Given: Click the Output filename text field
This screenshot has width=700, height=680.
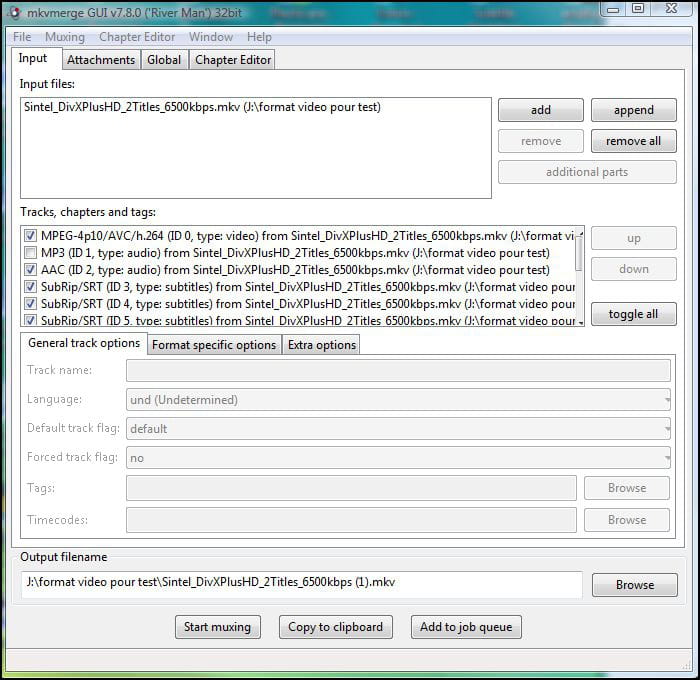Looking at the screenshot, I should coord(302,584).
